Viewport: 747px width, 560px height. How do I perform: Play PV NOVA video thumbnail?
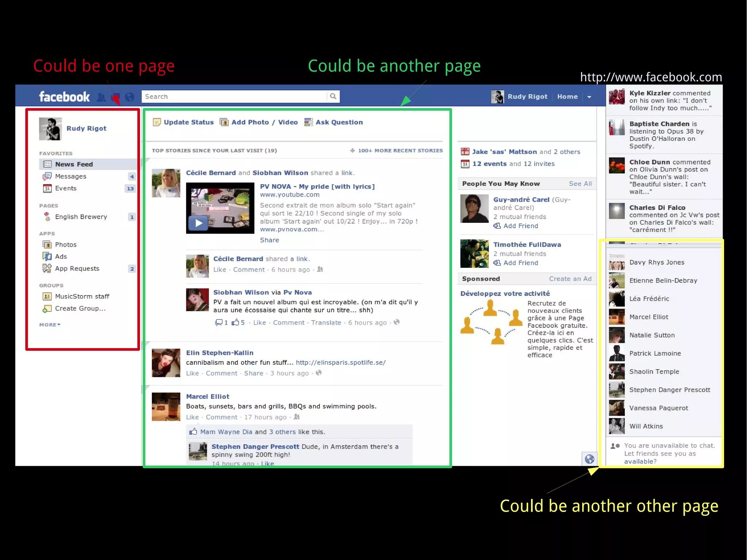click(220, 208)
